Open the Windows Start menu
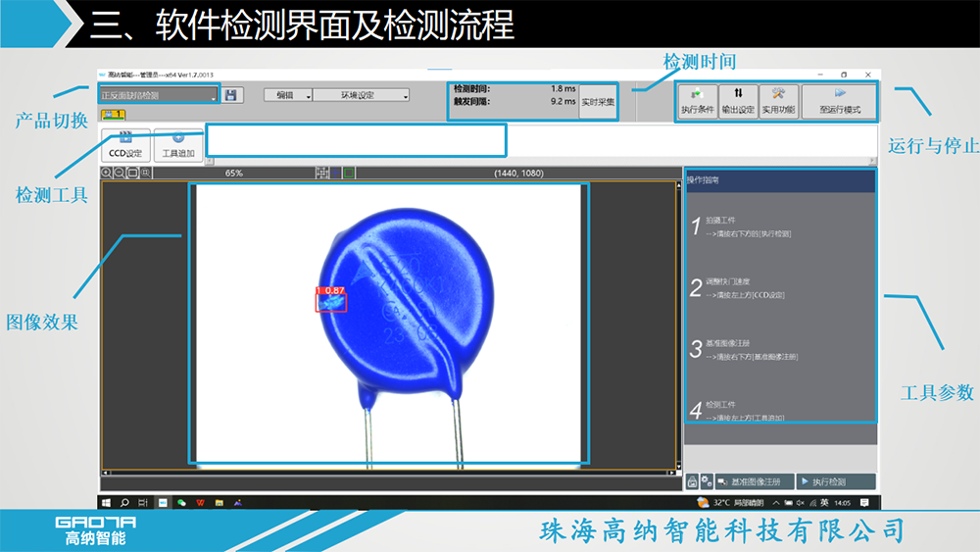The height and width of the screenshot is (552, 980). (106, 503)
